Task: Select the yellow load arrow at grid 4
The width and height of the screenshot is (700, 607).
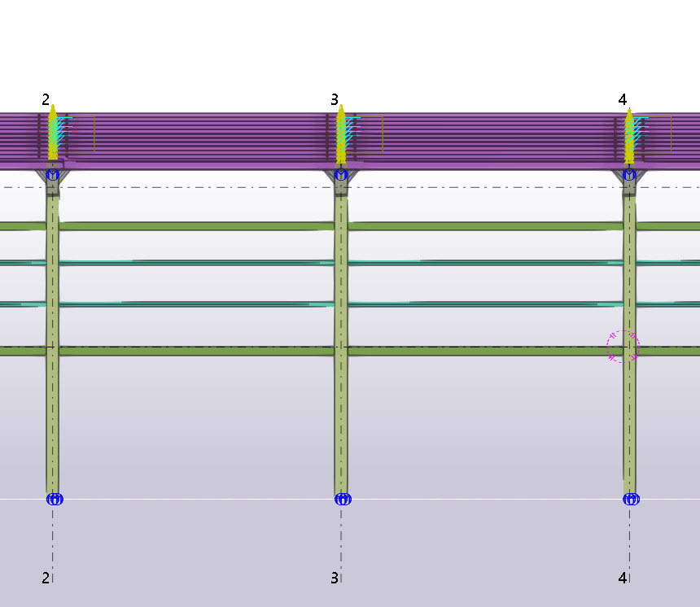Action: (629, 134)
